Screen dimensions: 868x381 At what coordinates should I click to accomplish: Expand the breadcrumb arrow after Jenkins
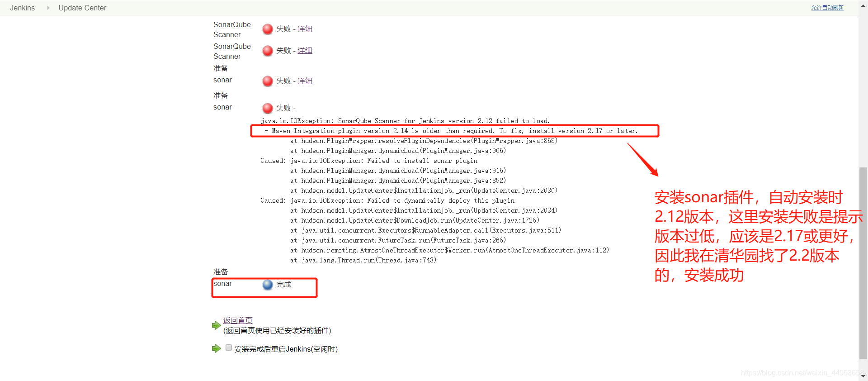tap(48, 8)
